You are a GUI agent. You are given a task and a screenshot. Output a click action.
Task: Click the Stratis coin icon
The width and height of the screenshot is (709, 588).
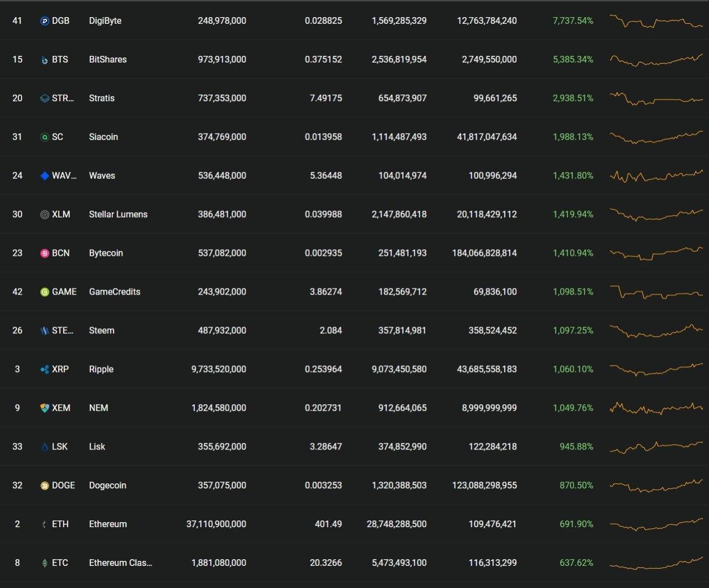coord(45,99)
